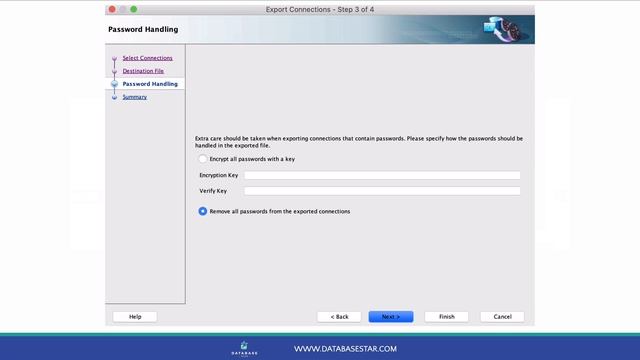The width and height of the screenshot is (640, 360).
Task: Focus the Verify Key input field
Action: (382, 191)
